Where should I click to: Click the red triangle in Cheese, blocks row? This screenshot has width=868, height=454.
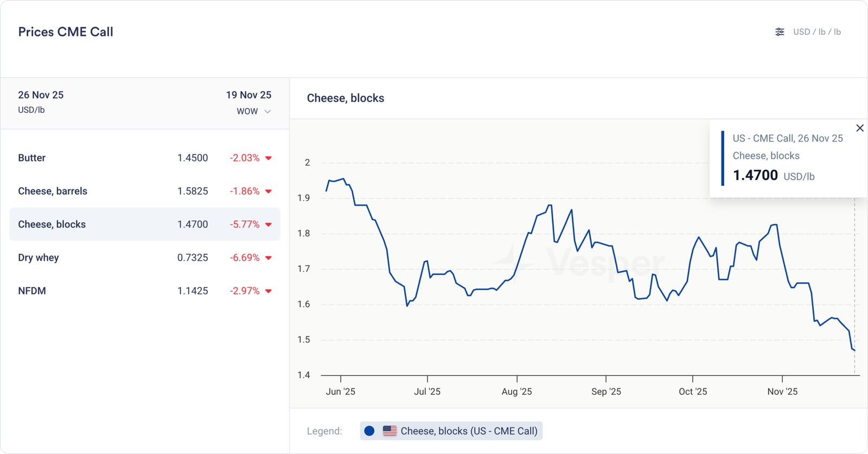pos(269,225)
